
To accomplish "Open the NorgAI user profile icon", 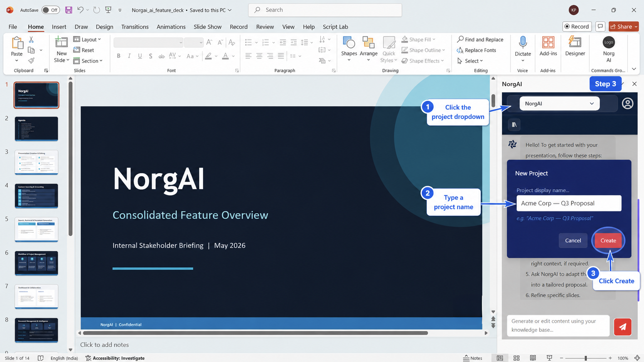I will [x=627, y=103].
